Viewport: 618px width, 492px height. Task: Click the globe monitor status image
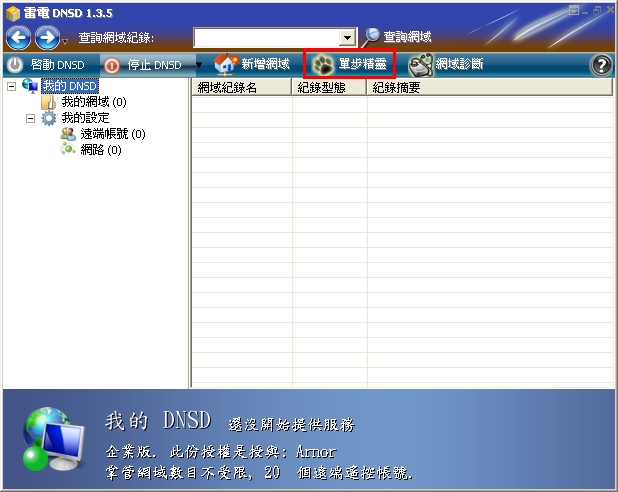click(53, 439)
